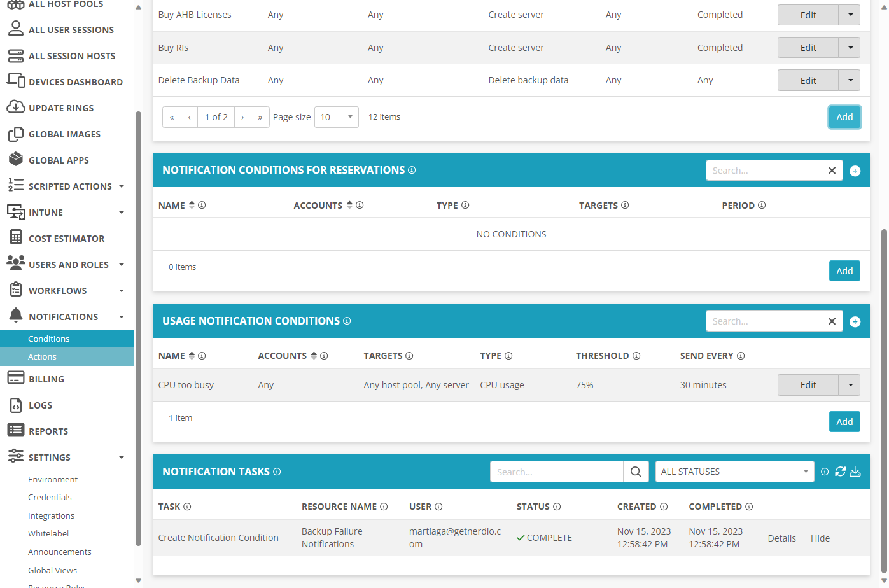Open the Logs file icon
Image resolution: width=889 pixels, height=588 pixels.
[16, 405]
